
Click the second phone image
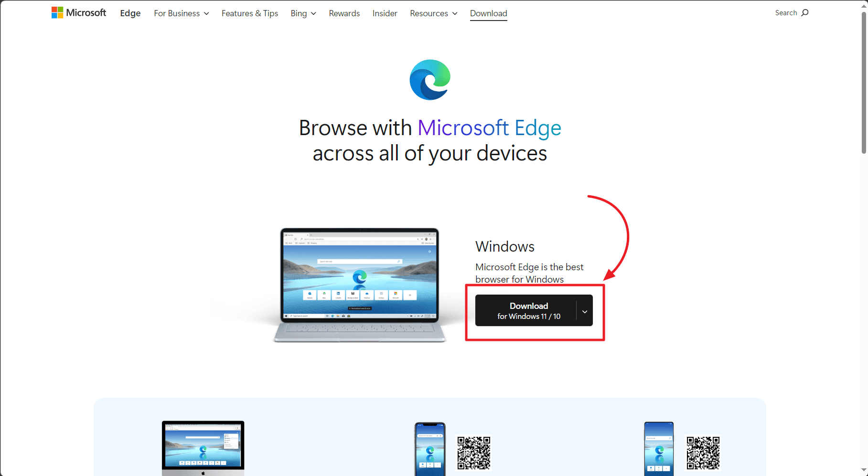659,449
